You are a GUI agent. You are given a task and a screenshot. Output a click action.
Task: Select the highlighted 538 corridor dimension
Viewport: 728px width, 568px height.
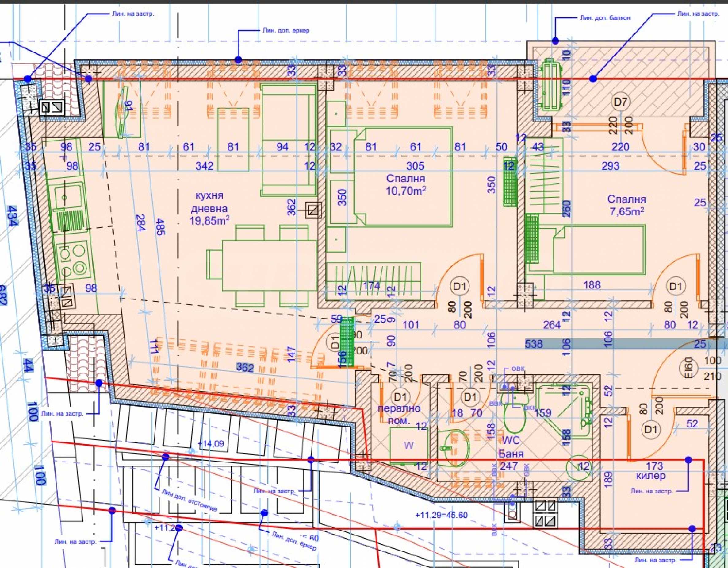point(534,344)
